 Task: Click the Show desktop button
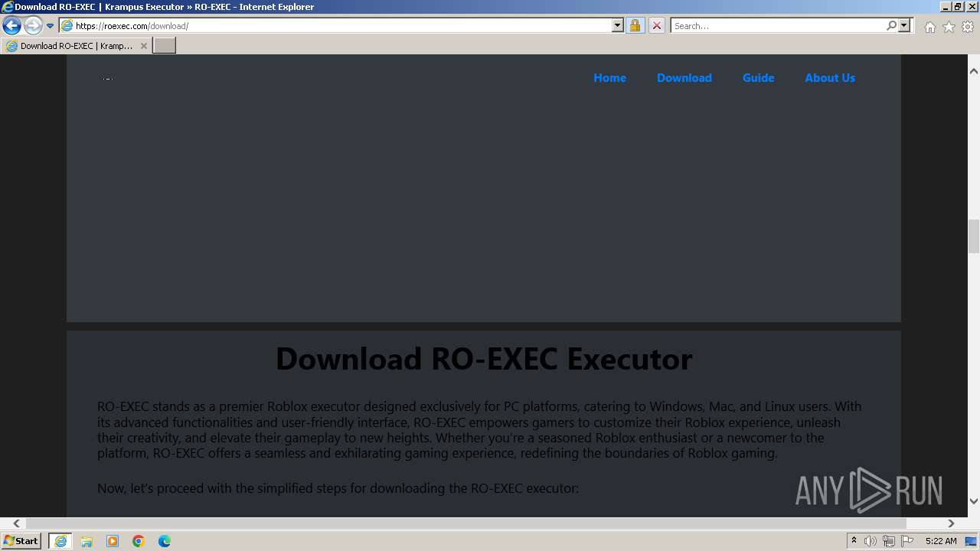(x=972, y=541)
